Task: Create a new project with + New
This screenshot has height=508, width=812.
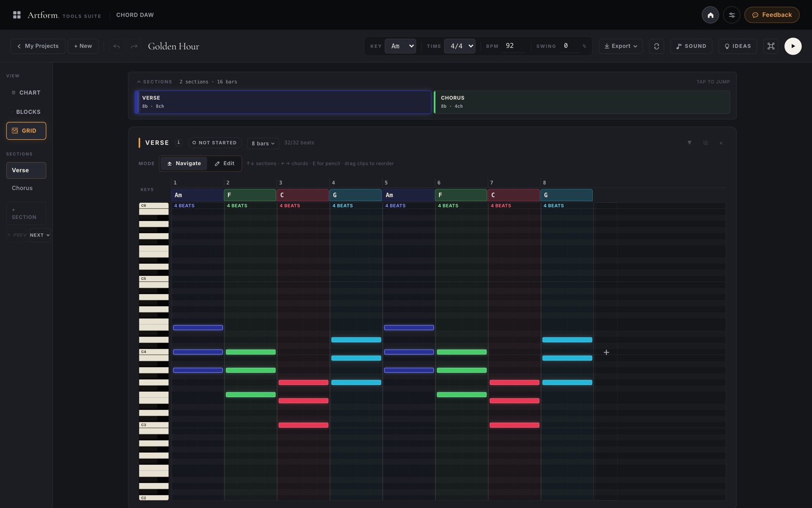Action: (83, 46)
